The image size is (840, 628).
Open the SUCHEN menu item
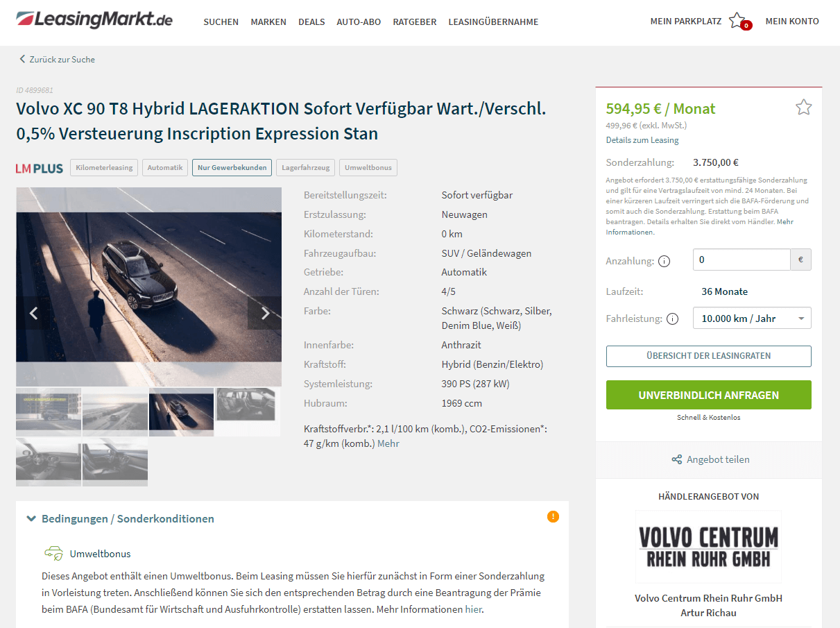click(x=221, y=22)
